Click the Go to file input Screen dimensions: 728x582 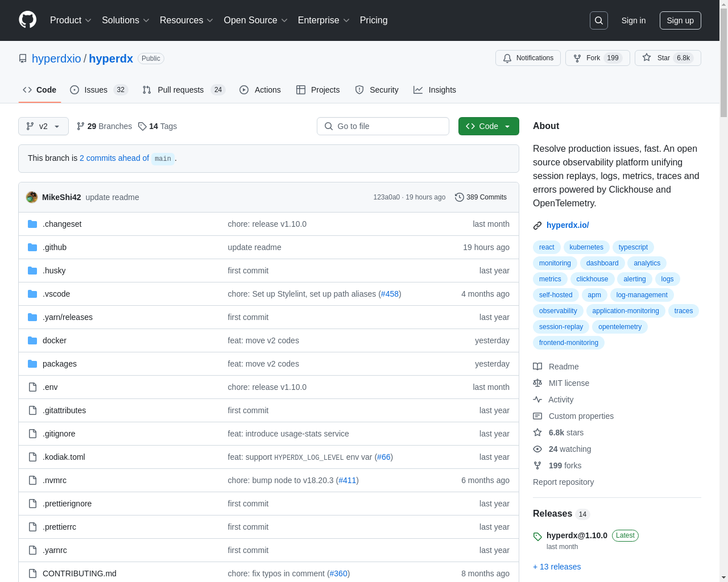[383, 126]
